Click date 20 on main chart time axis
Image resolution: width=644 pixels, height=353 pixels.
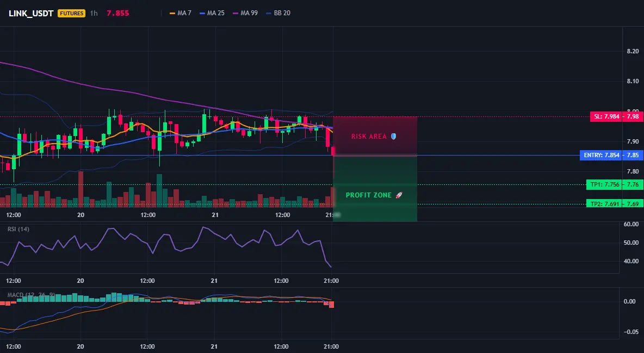81,215
